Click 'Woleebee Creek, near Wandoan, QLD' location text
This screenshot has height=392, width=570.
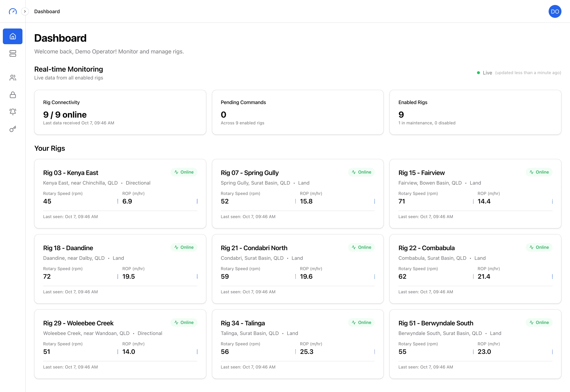tap(86, 333)
